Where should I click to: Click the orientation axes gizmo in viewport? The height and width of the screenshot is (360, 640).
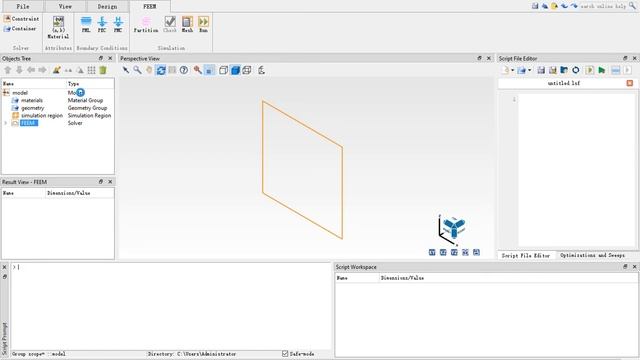click(x=453, y=229)
